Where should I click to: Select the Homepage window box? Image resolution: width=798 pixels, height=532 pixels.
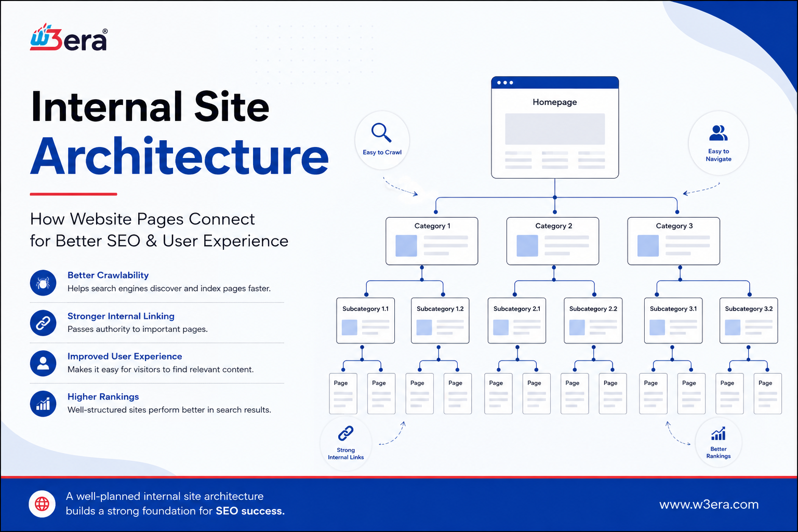click(555, 127)
